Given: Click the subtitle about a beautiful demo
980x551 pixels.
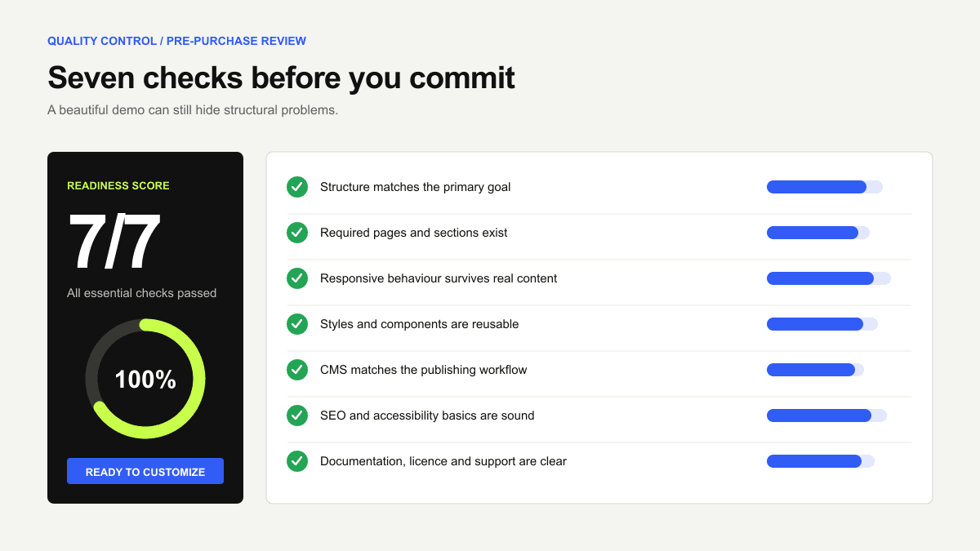Looking at the screenshot, I should [x=193, y=110].
